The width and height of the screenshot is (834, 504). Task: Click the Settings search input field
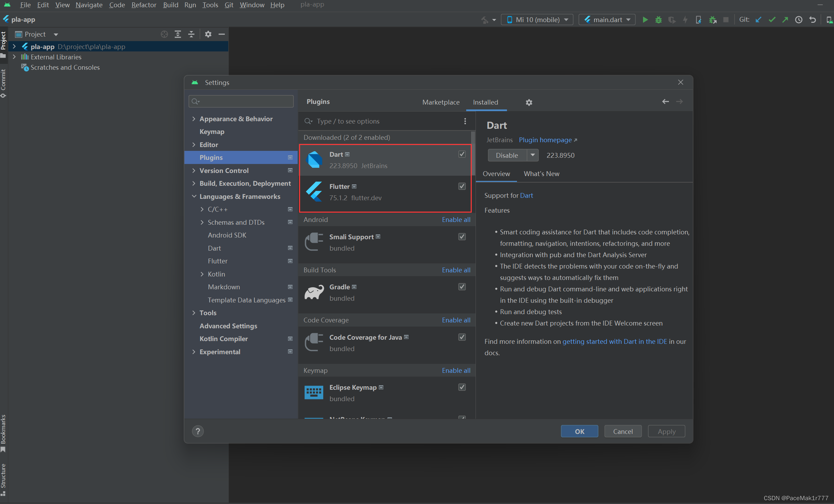[x=241, y=101]
